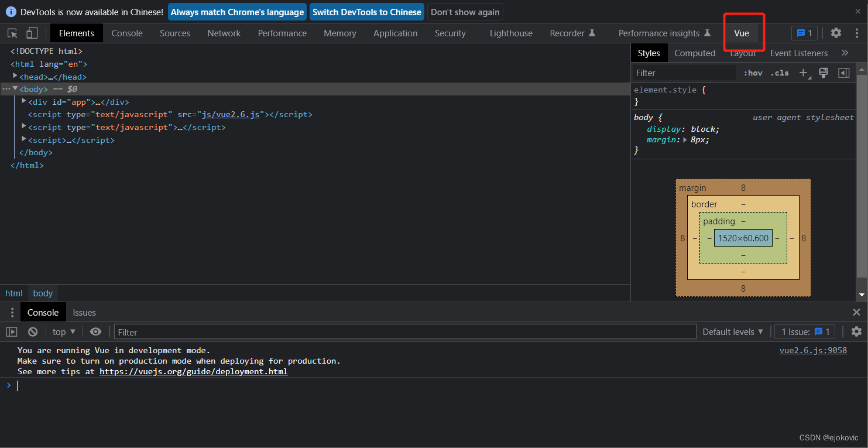Viewport: 868px width, 448px height.
Task: Expand the last script node
Action: coord(24,139)
